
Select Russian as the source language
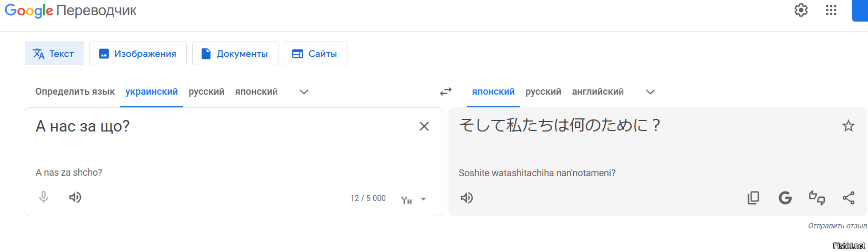pyautogui.click(x=206, y=92)
